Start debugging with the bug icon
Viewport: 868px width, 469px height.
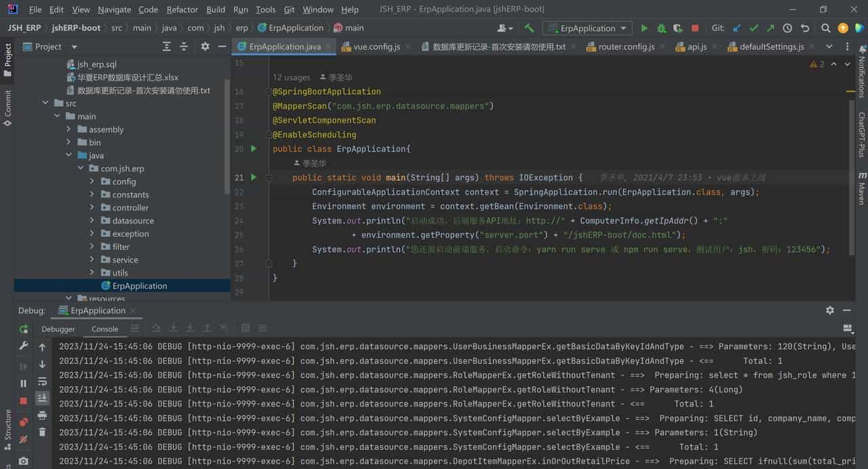tap(660, 29)
